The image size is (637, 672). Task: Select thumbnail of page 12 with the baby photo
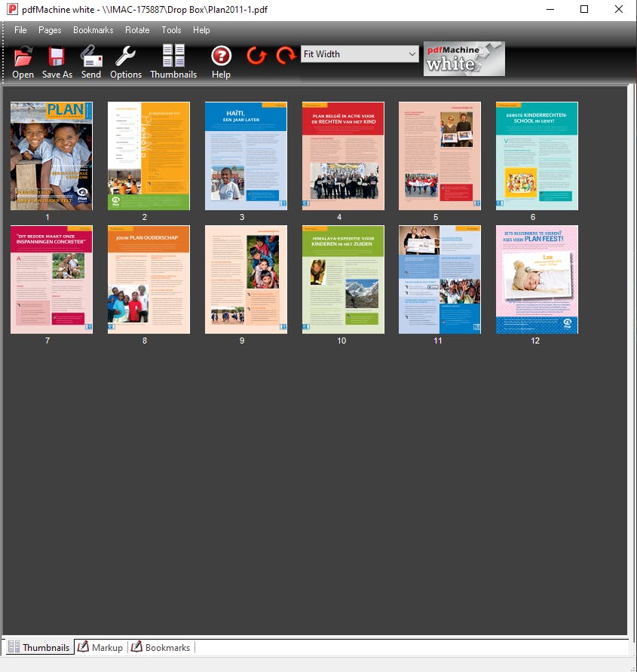(536, 279)
